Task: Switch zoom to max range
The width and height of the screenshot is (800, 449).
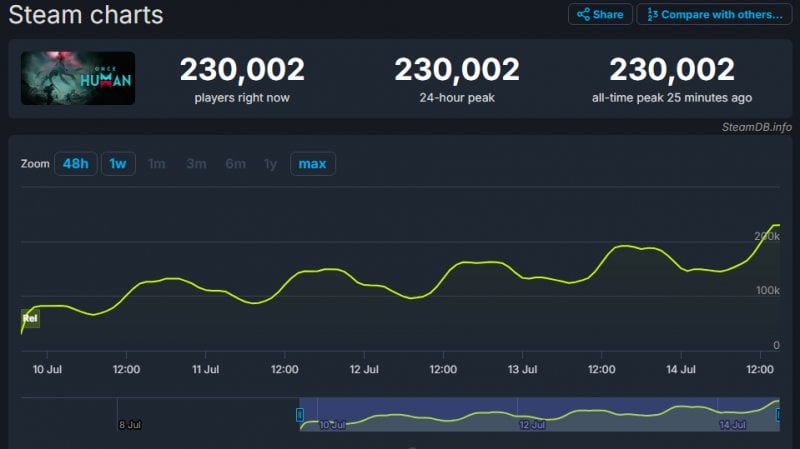Action: coord(312,163)
